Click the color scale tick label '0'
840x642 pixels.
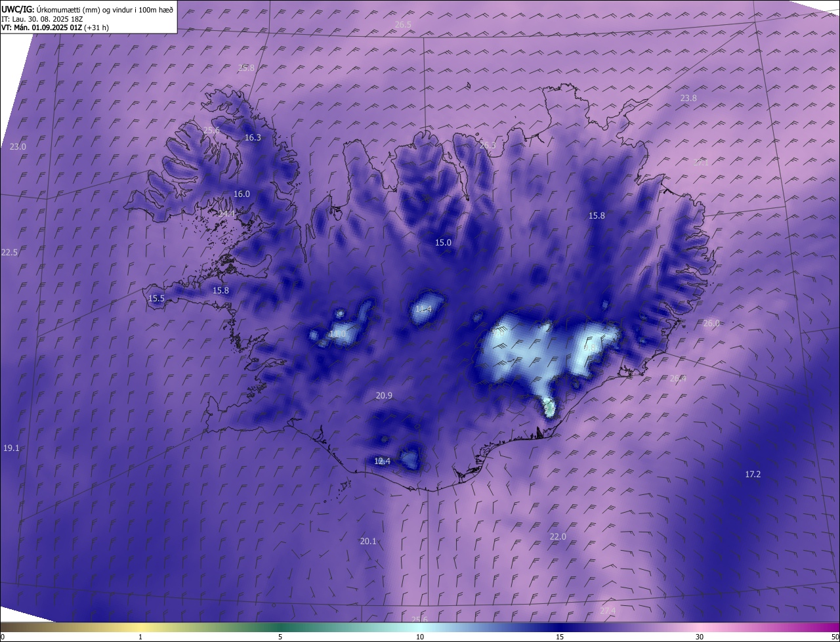point(3,637)
